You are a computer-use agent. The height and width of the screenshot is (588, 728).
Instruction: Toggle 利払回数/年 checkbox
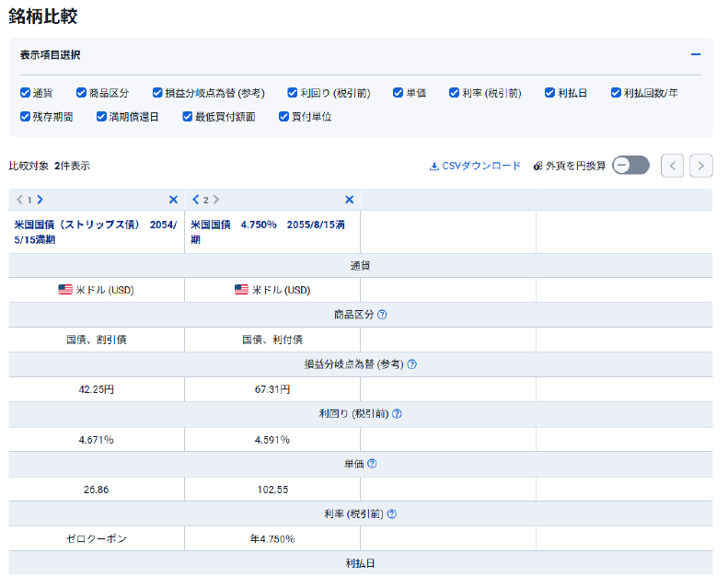(616, 93)
